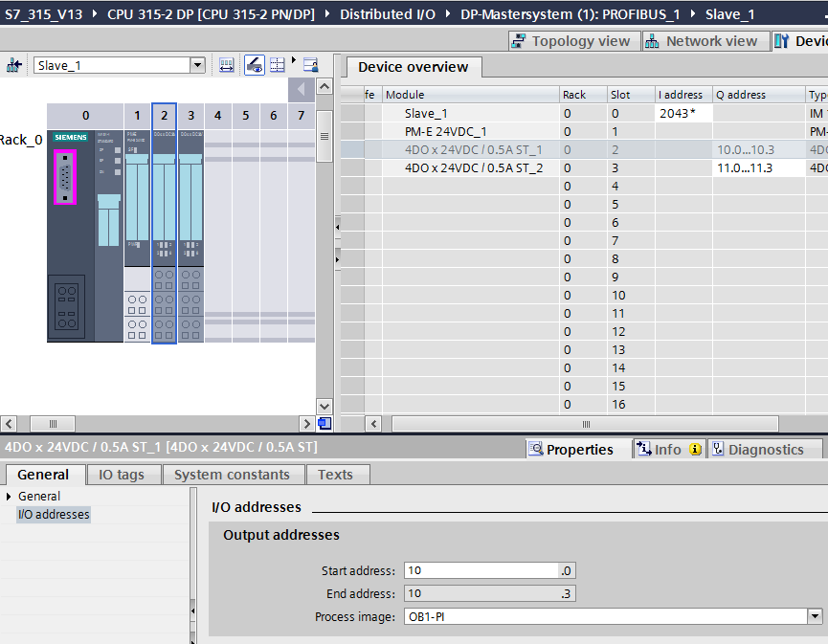Screen dimensions: 828x644
Task: Collapse the properties navigation splitter arrow
Action: (x=192, y=611)
